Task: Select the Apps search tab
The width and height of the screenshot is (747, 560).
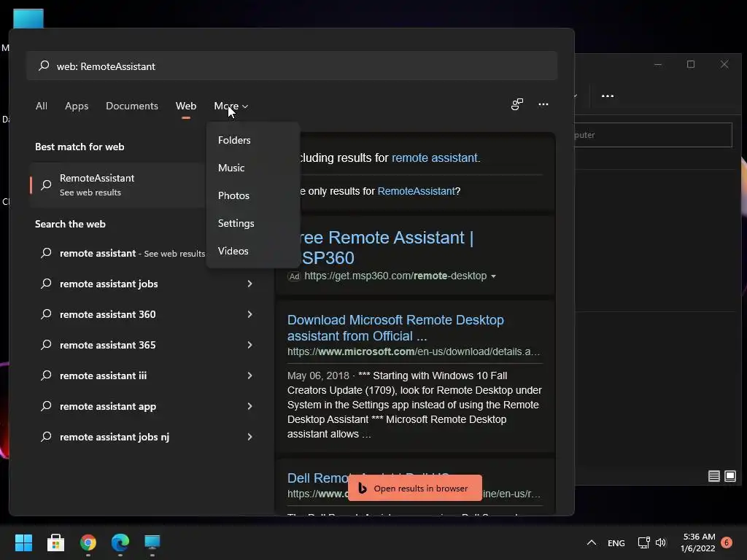Action: click(x=77, y=106)
